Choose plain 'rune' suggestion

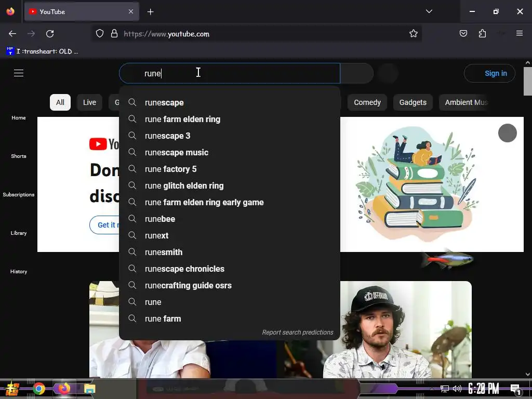tap(230, 302)
